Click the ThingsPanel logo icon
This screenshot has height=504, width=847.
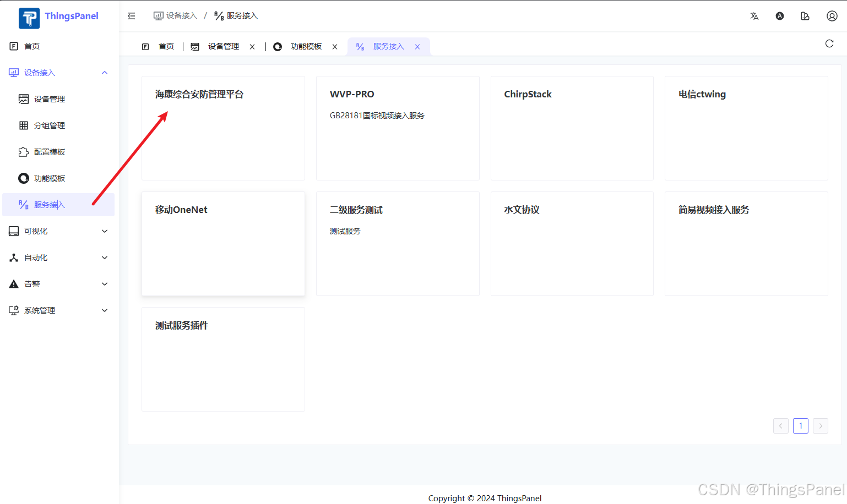(x=29, y=18)
